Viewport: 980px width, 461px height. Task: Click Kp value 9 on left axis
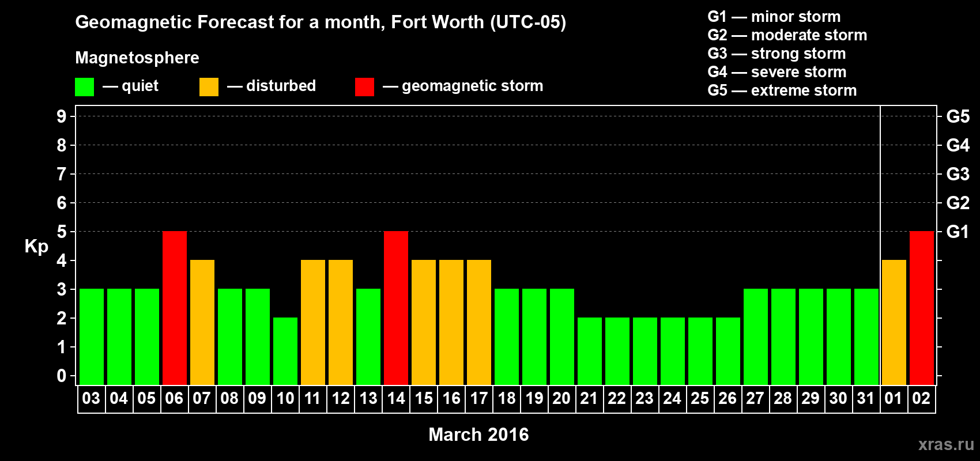(x=62, y=116)
